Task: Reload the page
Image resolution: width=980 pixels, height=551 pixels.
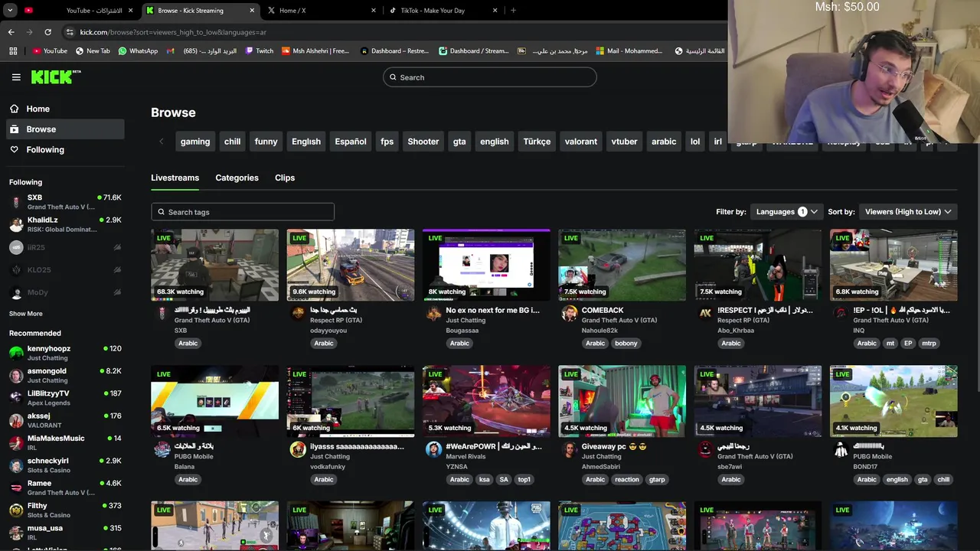Action: [x=47, y=32]
